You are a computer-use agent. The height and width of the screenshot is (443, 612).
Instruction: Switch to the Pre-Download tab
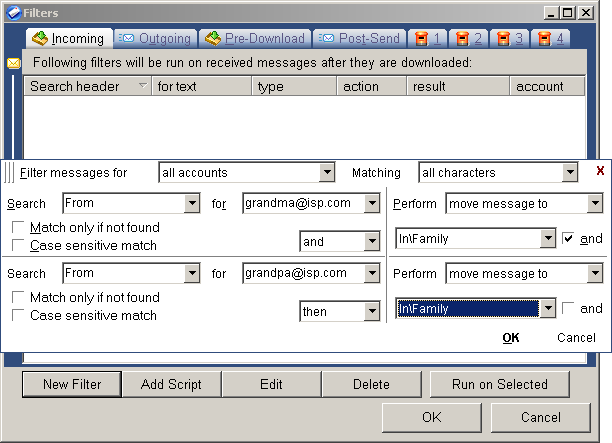[254, 39]
